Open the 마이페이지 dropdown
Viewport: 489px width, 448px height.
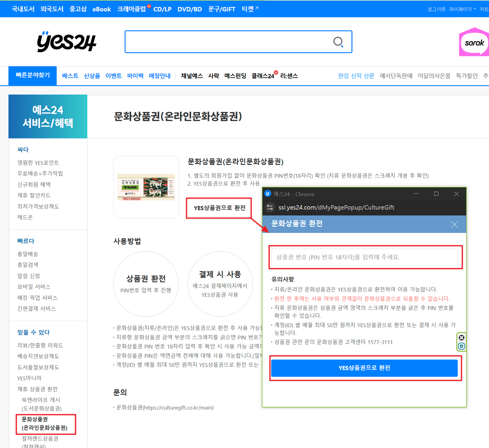(461, 9)
